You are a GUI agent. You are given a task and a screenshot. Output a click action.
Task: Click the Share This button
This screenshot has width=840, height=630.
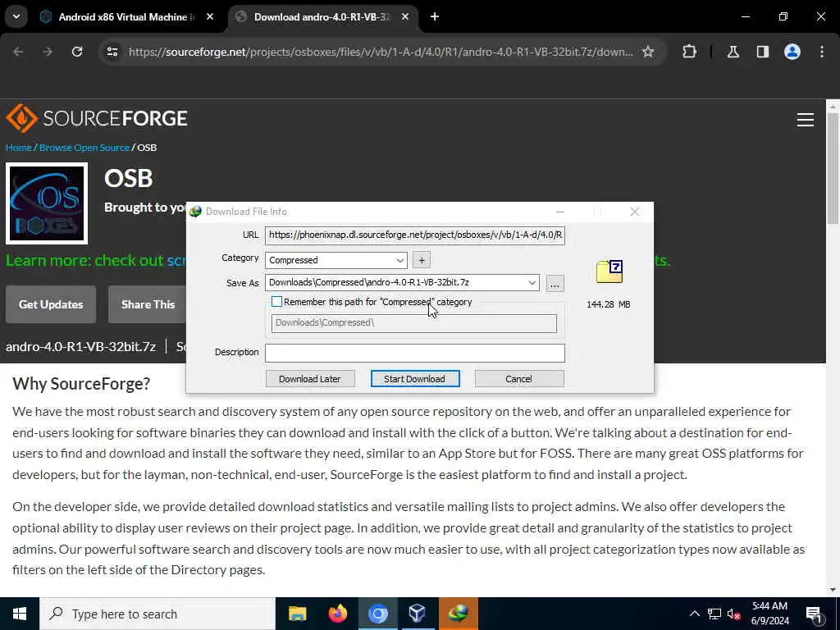coord(148,304)
